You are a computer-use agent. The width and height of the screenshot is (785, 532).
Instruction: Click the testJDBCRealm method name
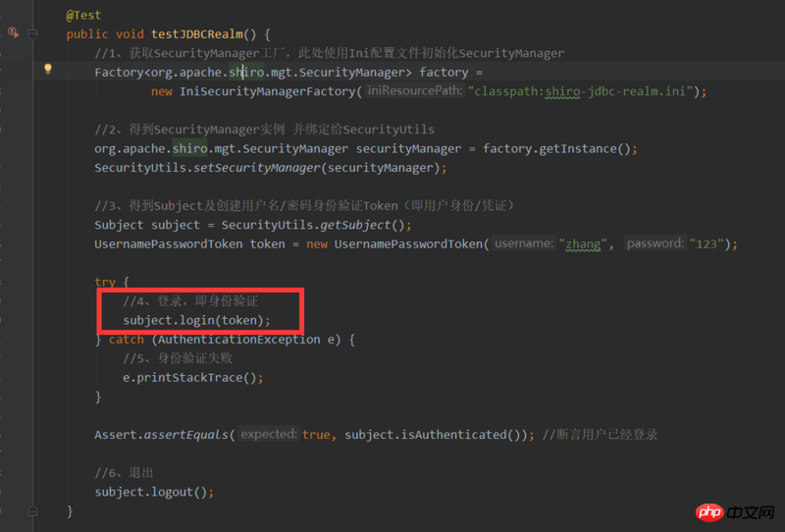pyautogui.click(x=197, y=34)
